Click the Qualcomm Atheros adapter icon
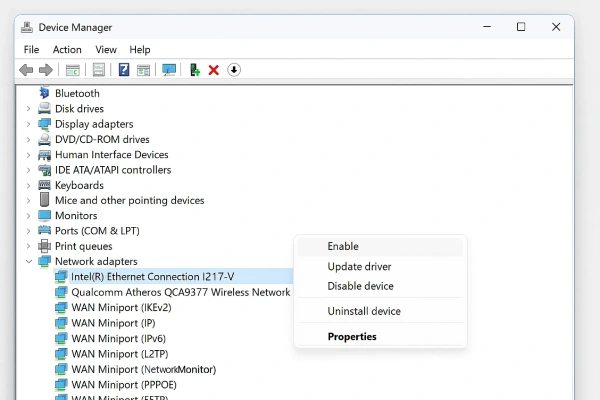 61,292
